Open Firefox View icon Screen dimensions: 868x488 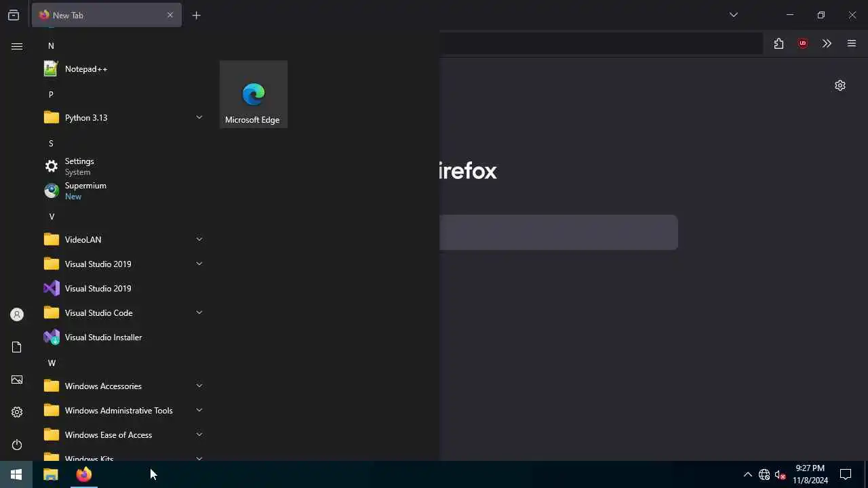(14, 15)
